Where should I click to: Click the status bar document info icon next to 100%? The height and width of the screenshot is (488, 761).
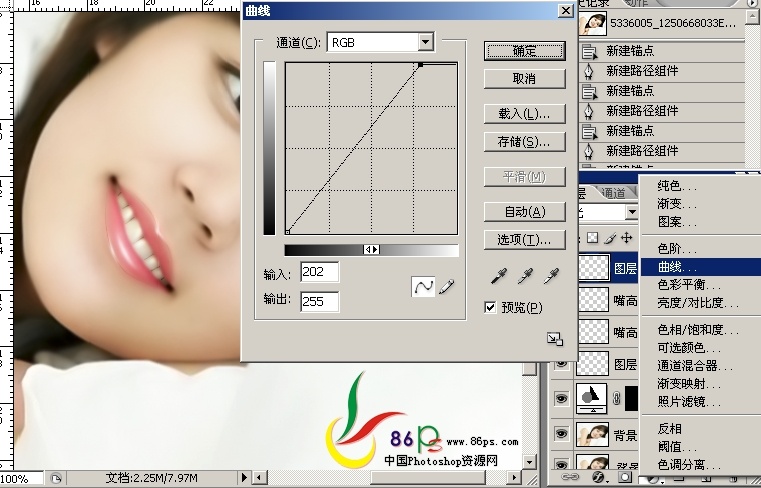[56, 479]
